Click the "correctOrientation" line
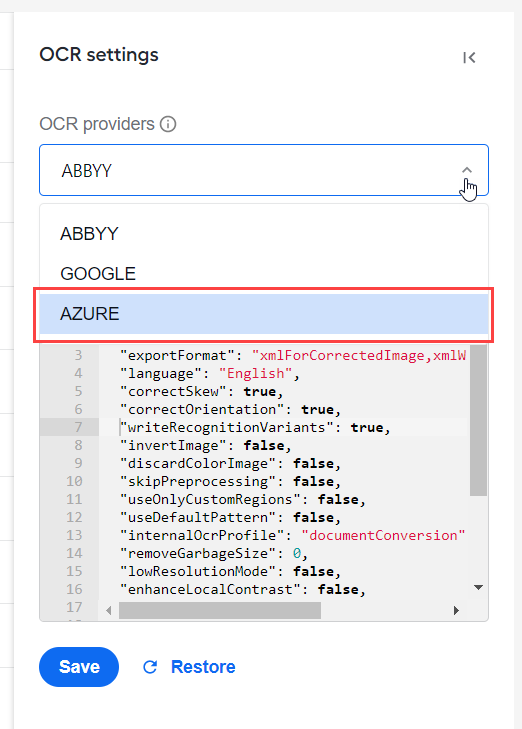522x729 pixels. click(x=230, y=410)
